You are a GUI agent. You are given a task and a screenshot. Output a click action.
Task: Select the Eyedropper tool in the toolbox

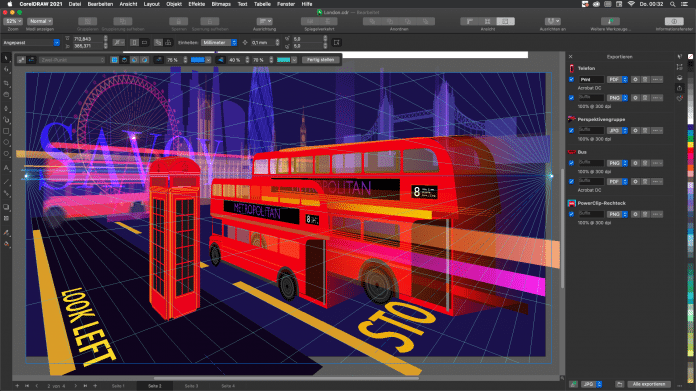pos(6,233)
